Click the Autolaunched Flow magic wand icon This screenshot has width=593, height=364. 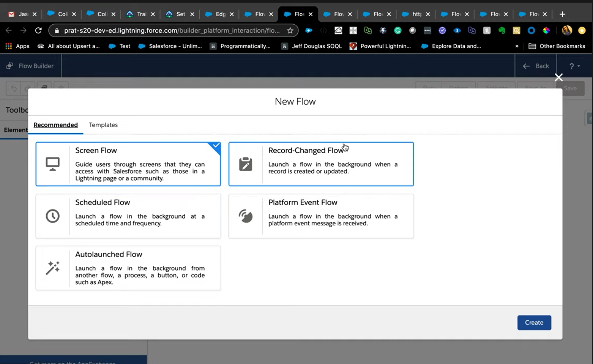pos(53,268)
